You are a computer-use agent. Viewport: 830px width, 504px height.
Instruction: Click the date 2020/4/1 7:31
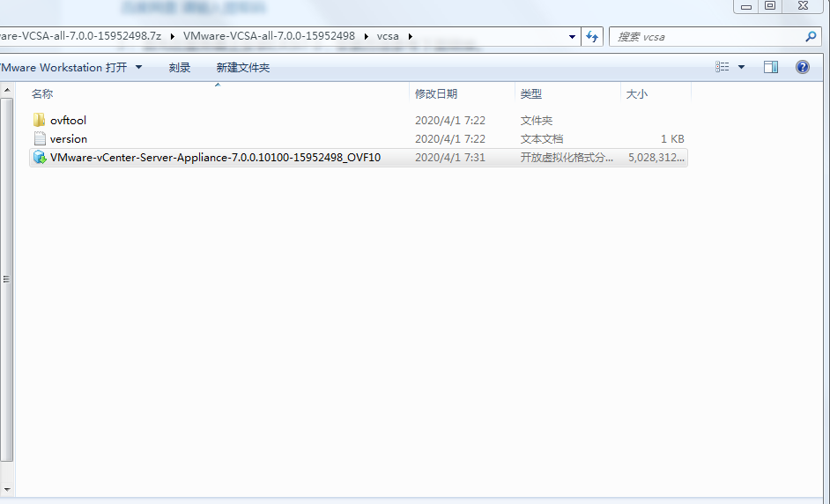[450, 157]
